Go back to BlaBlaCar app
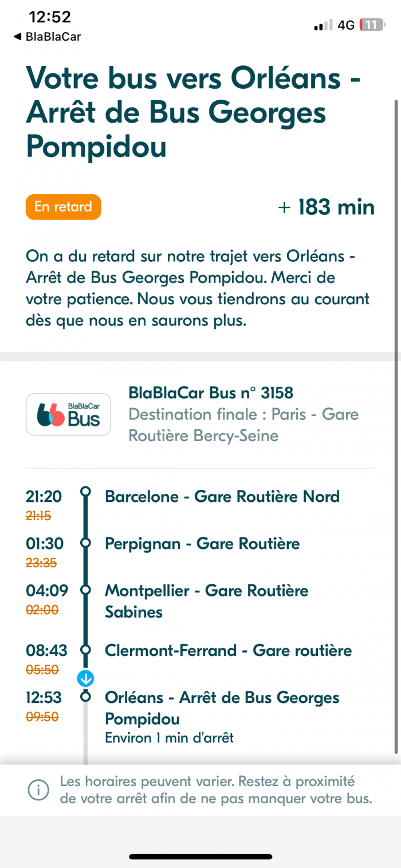This screenshot has height=868, width=401. [48, 37]
